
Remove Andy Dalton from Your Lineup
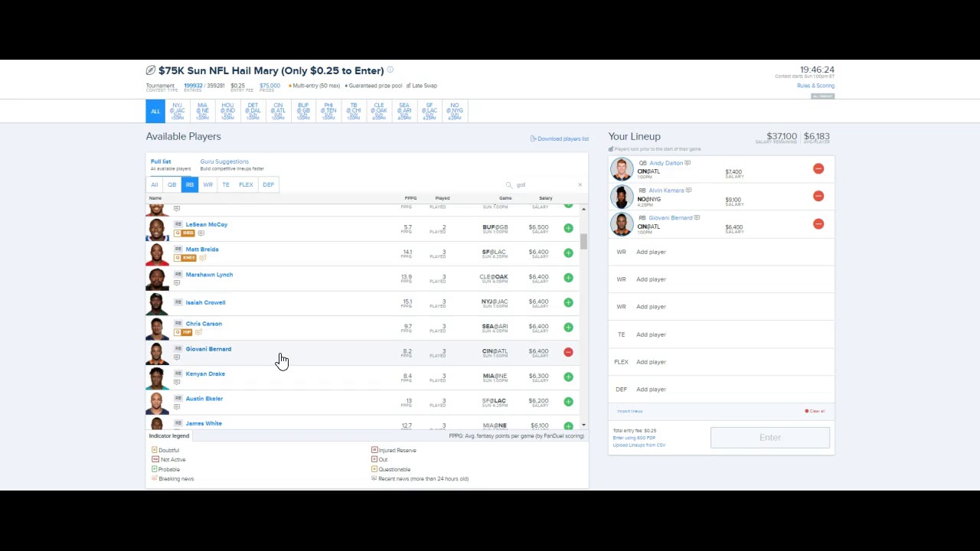[x=818, y=168]
